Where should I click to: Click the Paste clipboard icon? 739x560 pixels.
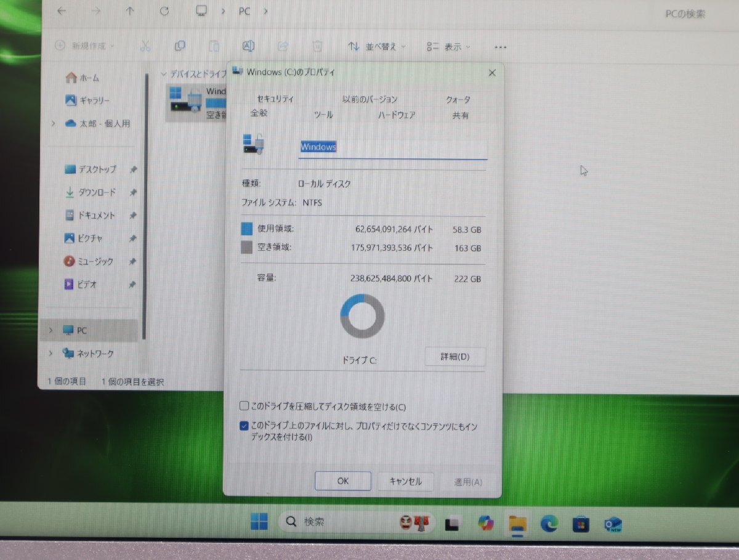pos(214,46)
